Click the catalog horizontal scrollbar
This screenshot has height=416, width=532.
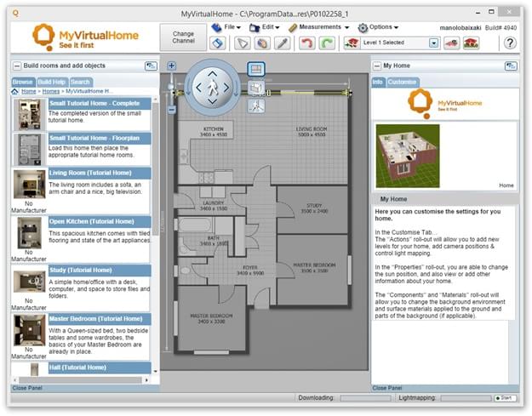tap(81, 380)
